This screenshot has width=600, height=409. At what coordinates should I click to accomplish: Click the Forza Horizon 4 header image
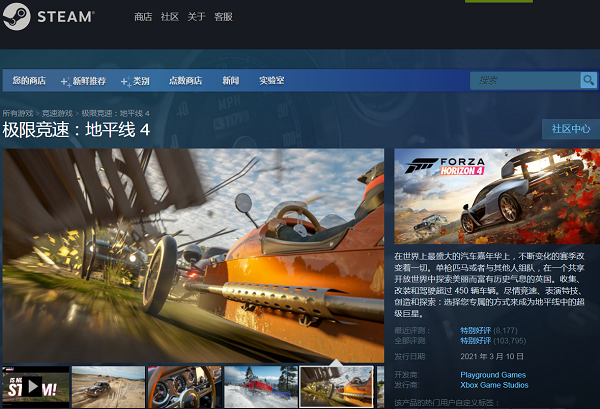pyautogui.click(x=497, y=196)
